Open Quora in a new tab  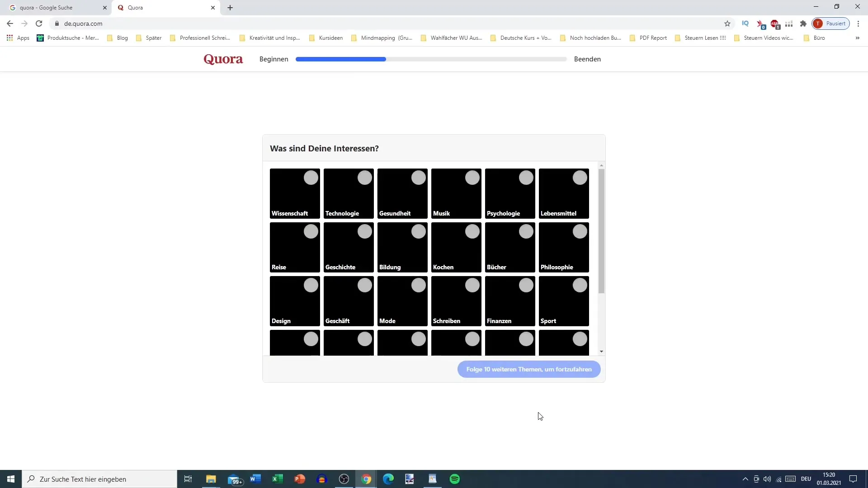point(231,7)
